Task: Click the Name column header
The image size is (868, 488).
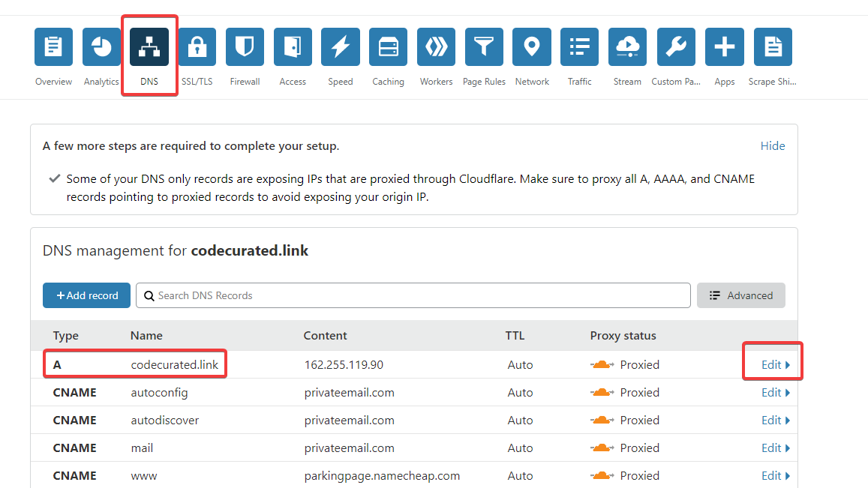Action: click(x=146, y=335)
